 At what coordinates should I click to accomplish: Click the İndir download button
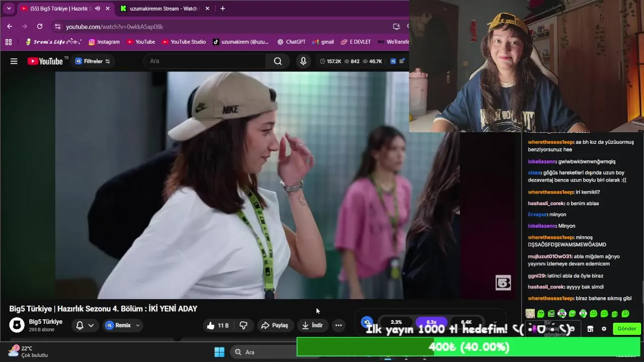312,325
